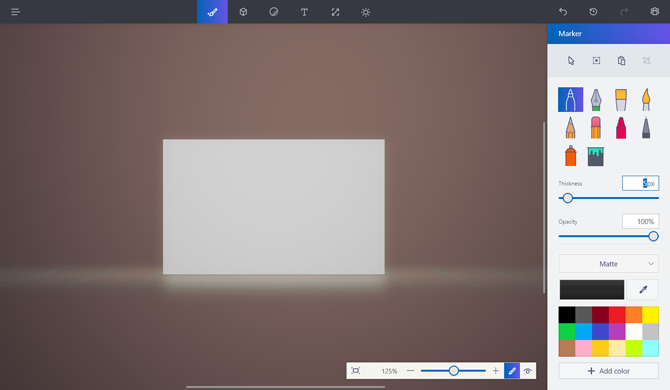Select the Calligraphy pen brush

pos(596,100)
